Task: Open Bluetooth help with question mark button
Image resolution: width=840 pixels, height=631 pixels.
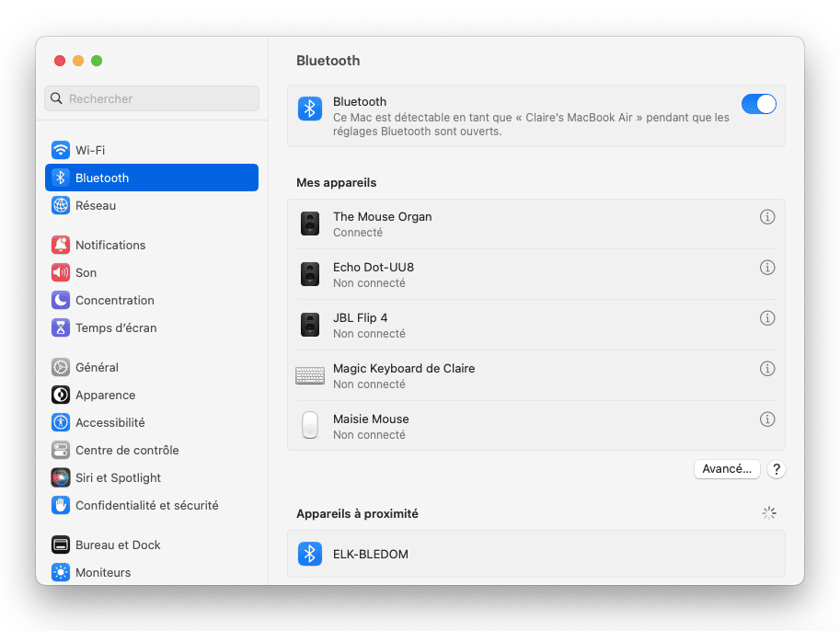Action: tap(777, 469)
